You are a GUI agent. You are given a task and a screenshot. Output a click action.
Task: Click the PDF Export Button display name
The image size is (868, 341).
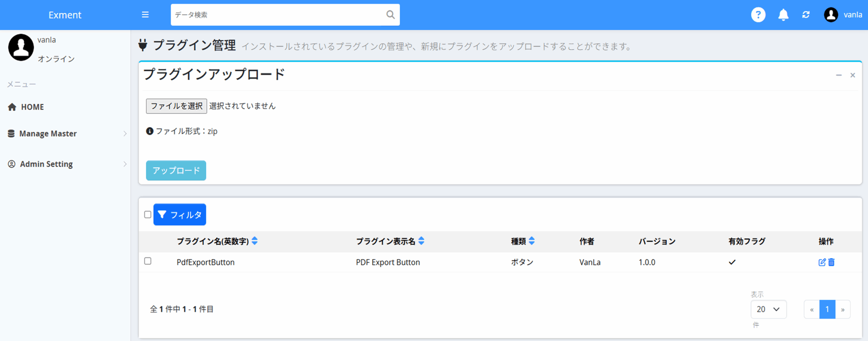(x=388, y=262)
